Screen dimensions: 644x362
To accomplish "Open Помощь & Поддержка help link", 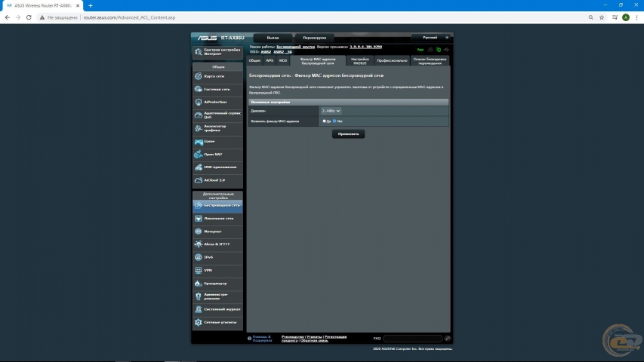I will [262, 339].
